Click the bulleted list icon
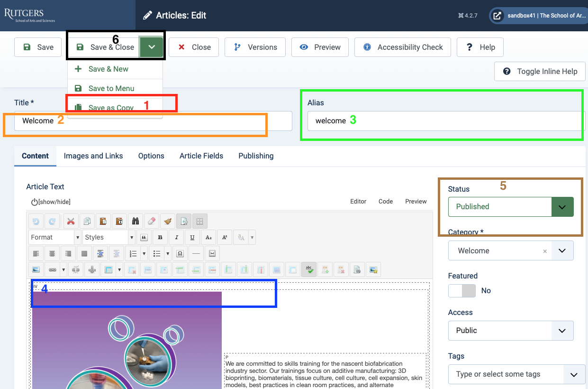 pyautogui.click(x=157, y=253)
